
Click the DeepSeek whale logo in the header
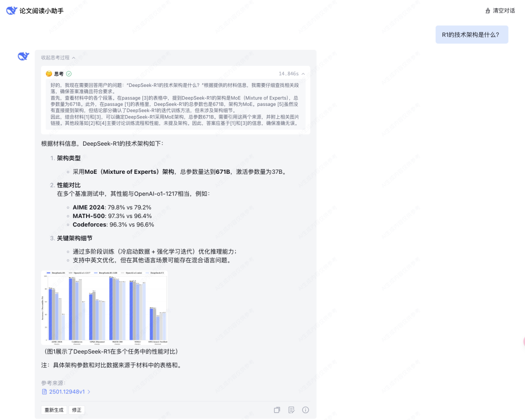12,10
